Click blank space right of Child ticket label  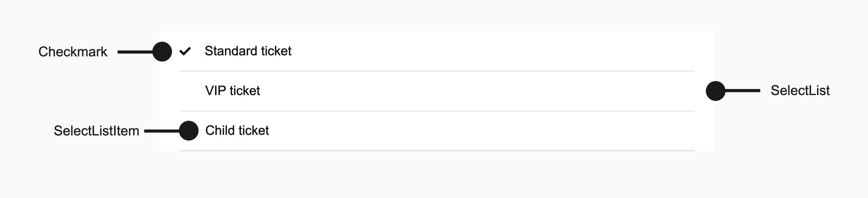click(452, 131)
